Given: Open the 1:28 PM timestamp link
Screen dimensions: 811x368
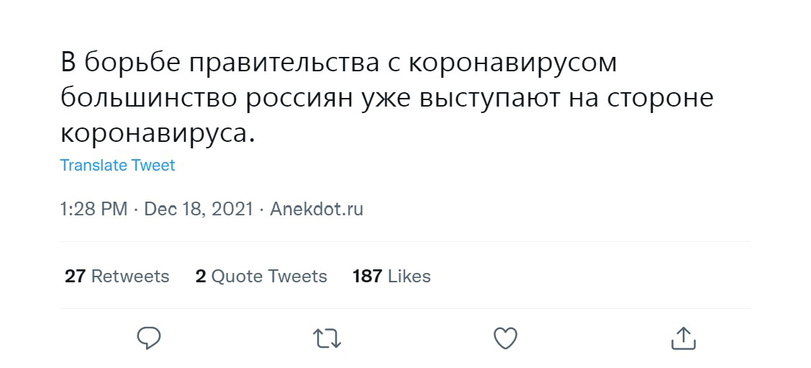Looking at the screenshot, I should 94,209.
